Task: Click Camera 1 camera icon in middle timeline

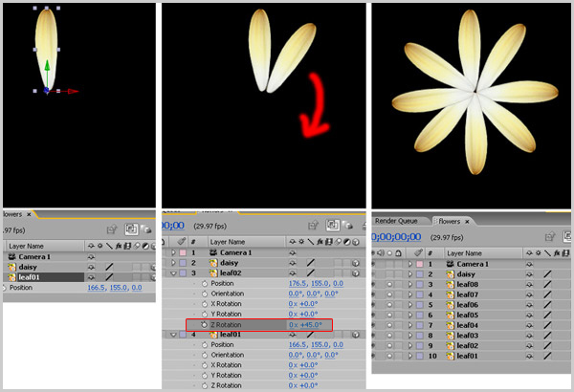Action: click(213, 252)
